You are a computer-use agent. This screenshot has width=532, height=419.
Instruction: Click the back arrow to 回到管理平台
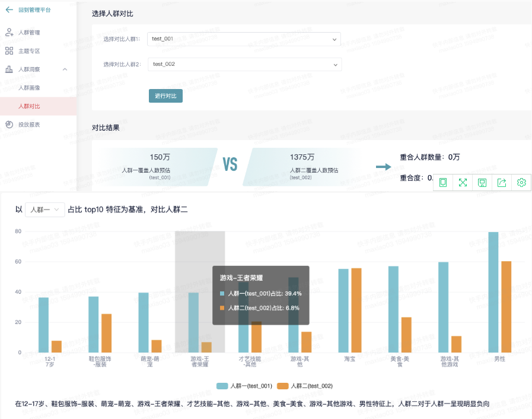[x=9, y=10]
